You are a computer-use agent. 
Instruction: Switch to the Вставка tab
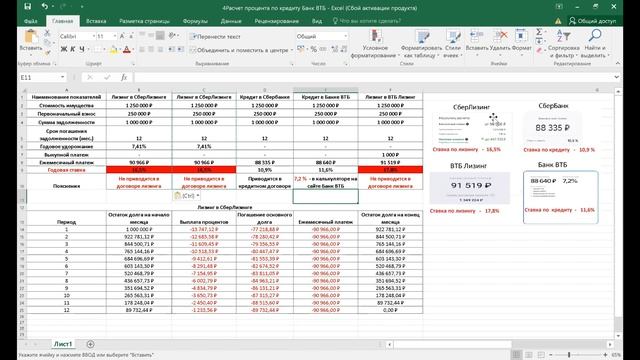pyautogui.click(x=96, y=21)
